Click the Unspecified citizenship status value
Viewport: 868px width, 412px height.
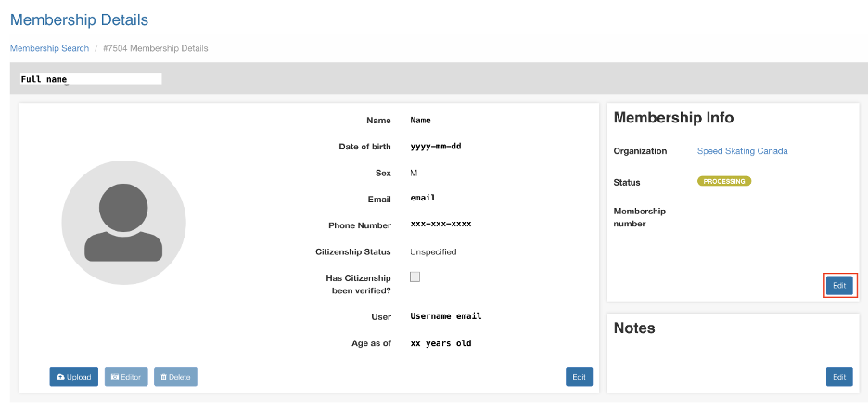tap(433, 251)
